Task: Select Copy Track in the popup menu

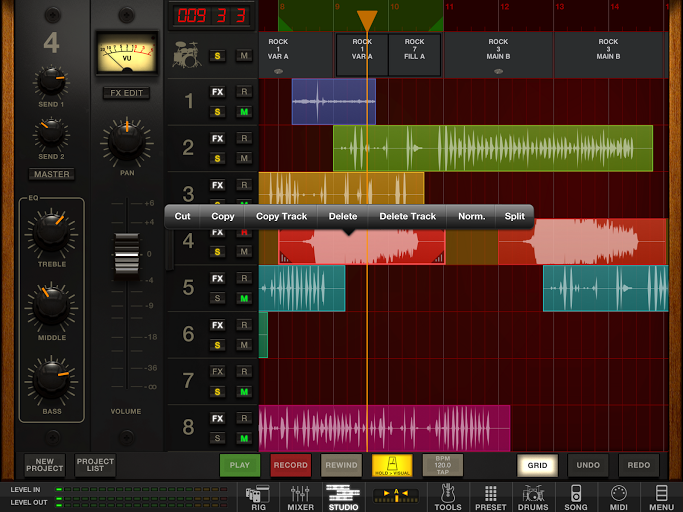Action: click(x=281, y=216)
